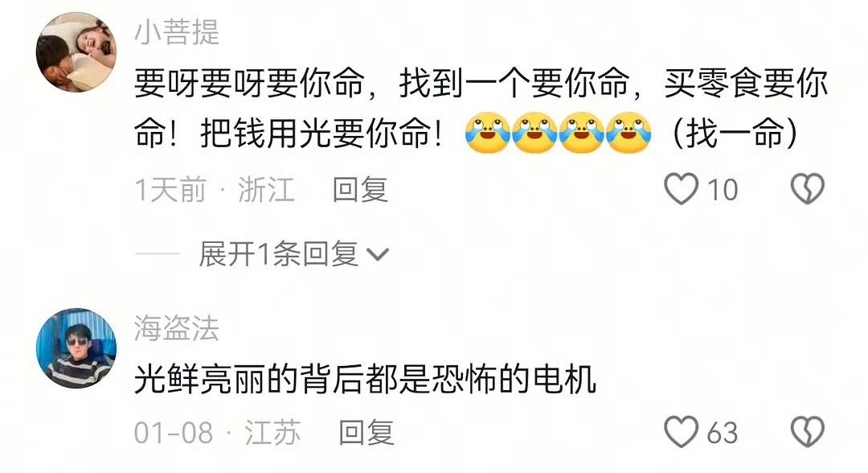This screenshot has height=473, width=868.
Task: Like the comment by 小菩提
Action: click(x=681, y=189)
